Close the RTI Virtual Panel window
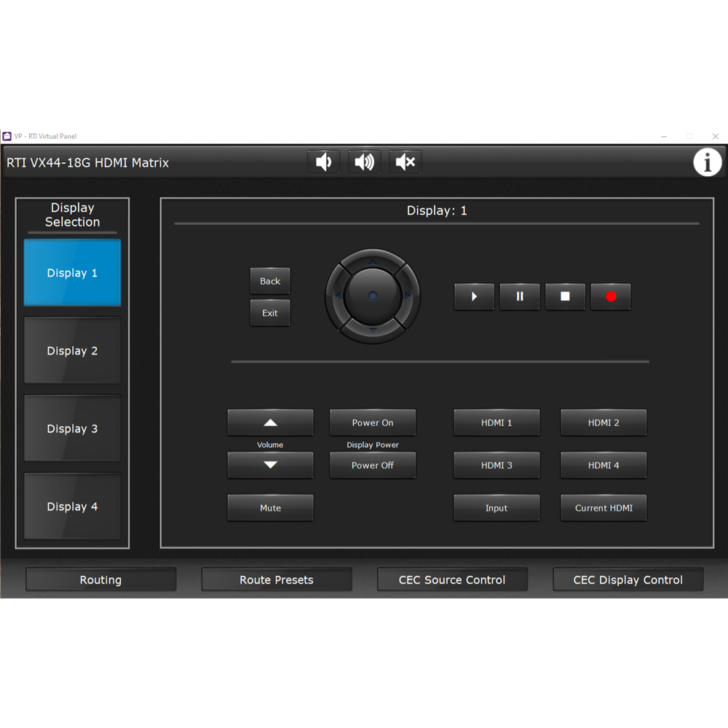This screenshot has width=728, height=728. (716, 137)
